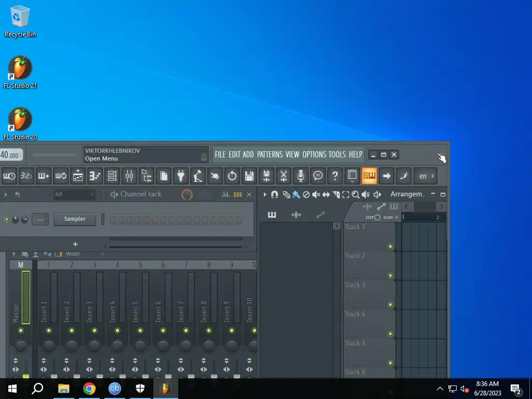Click the speech bubble toolbar icon
Image resolution: width=532 pixels, height=399 pixels.
pyautogui.click(x=318, y=176)
